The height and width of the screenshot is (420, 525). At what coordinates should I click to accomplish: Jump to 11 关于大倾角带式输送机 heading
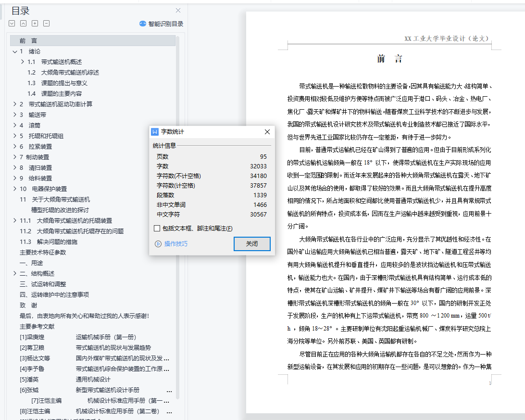(55, 200)
